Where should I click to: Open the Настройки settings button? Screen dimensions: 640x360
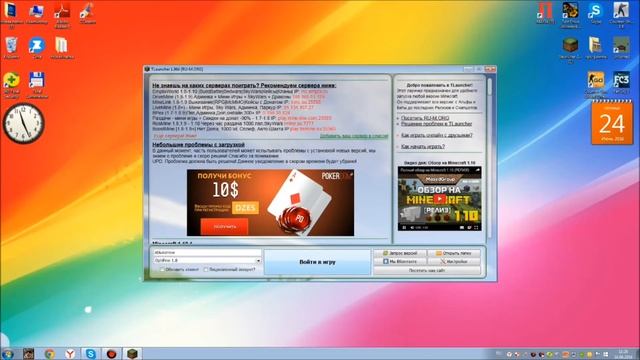pyautogui.click(x=453, y=262)
